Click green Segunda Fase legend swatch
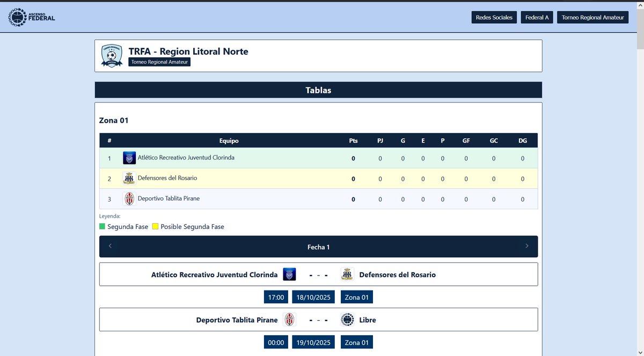This screenshot has height=356, width=644. pos(103,226)
